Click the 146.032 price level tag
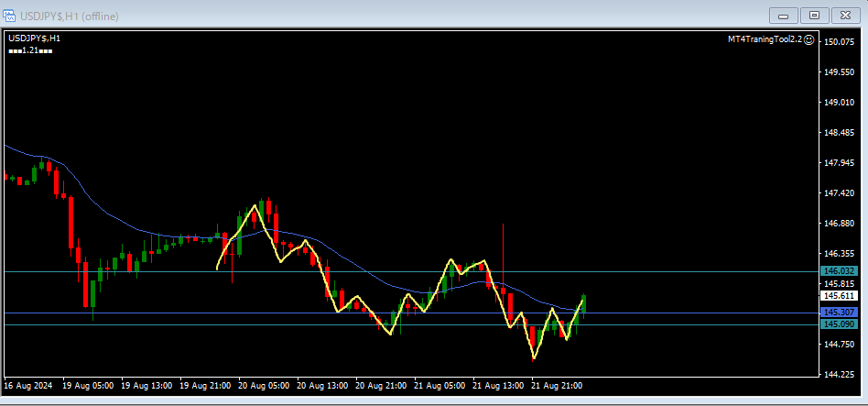 839,271
